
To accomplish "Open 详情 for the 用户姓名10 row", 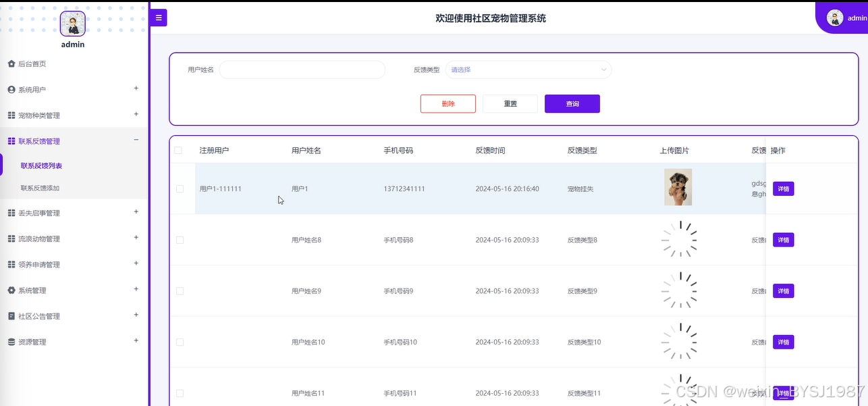I will point(783,342).
